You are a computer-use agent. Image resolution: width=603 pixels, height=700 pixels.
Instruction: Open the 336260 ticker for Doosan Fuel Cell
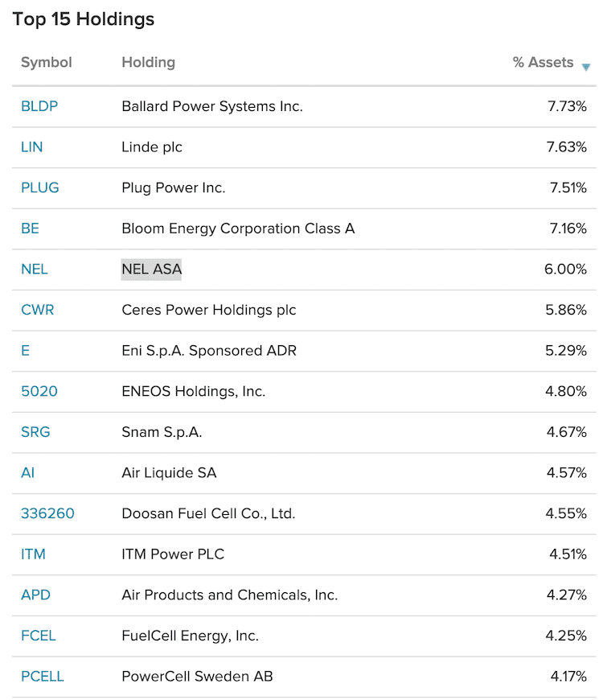47,513
